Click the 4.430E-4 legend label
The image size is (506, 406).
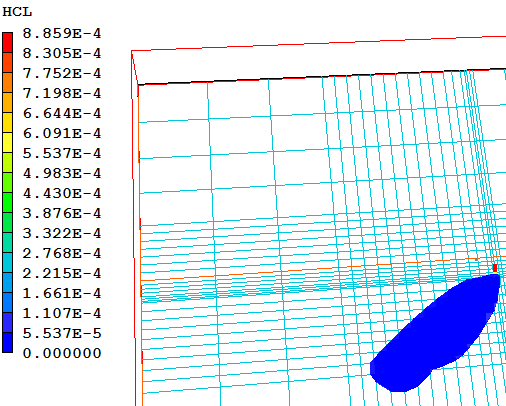click(62, 193)
